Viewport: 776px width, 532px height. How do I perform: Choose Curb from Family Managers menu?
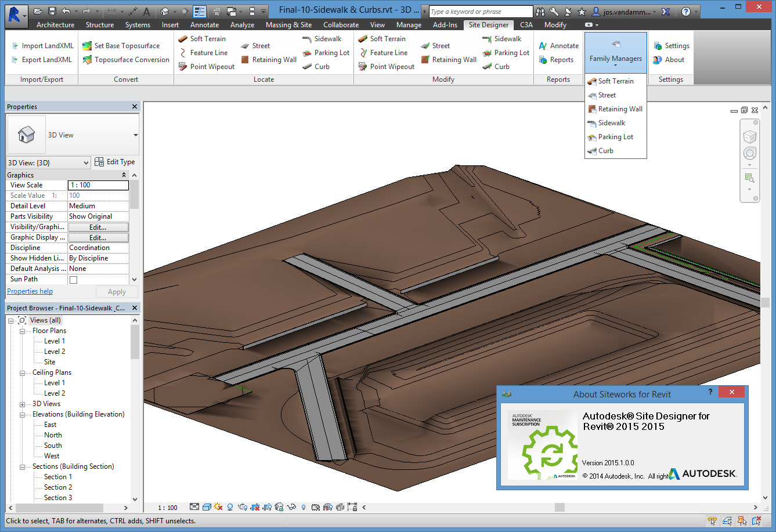click(616, 151)
